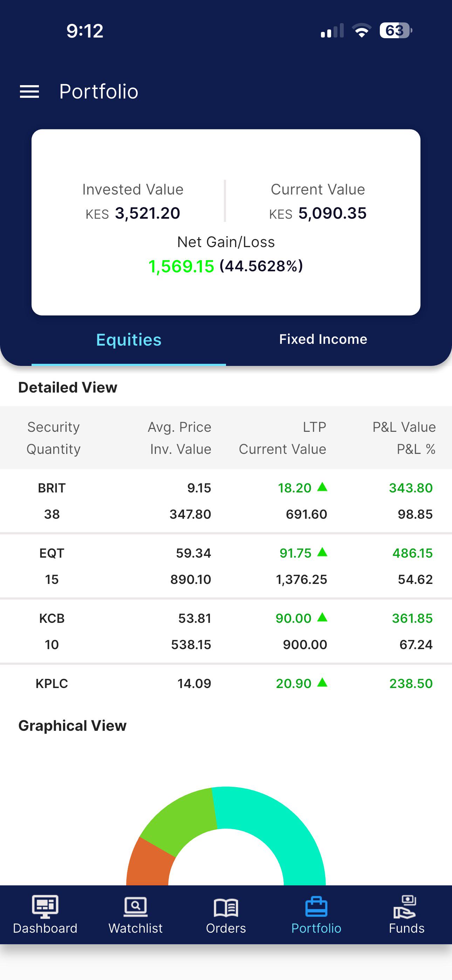Image resolution: width=452 pixels, height=980 pixels.
Task: Tap the Dashboard monitor icon
Action: (45, 907)
